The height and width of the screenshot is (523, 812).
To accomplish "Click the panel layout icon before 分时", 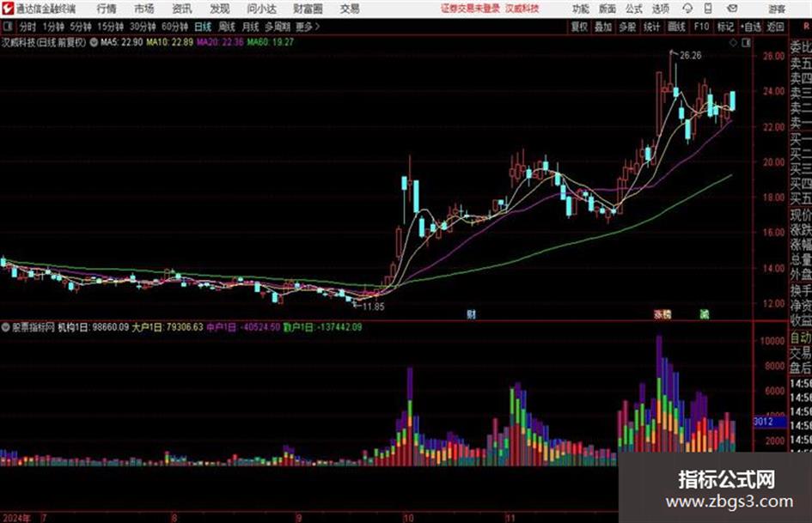I will 8,27.
